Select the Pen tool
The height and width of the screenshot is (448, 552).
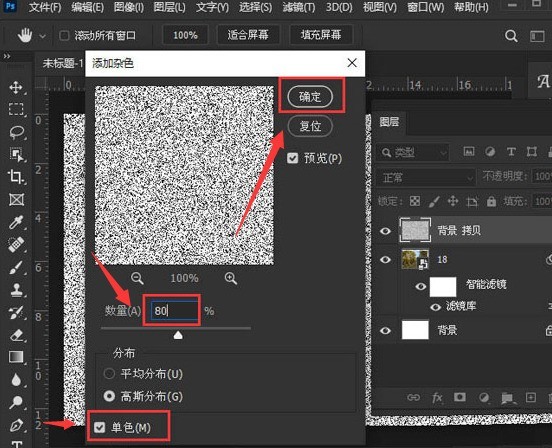pyautogui.click(x=16, y=425)
